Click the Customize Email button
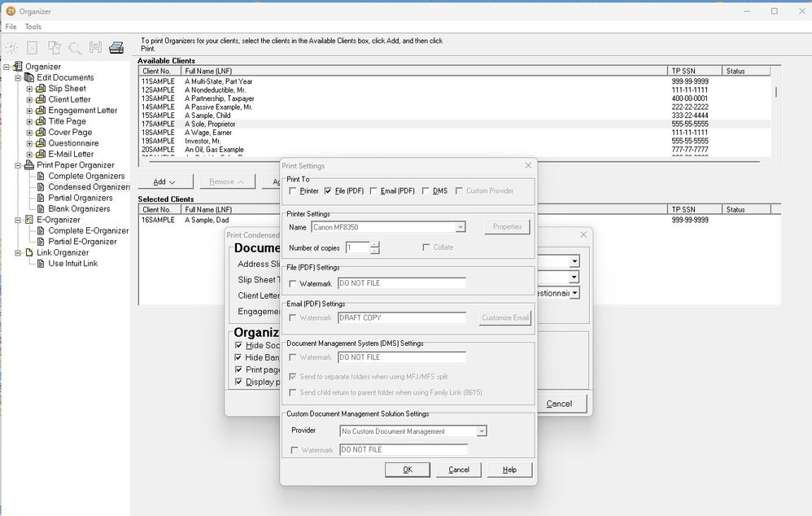The height and width of the screenshot is (516, 812). (504, 317)
